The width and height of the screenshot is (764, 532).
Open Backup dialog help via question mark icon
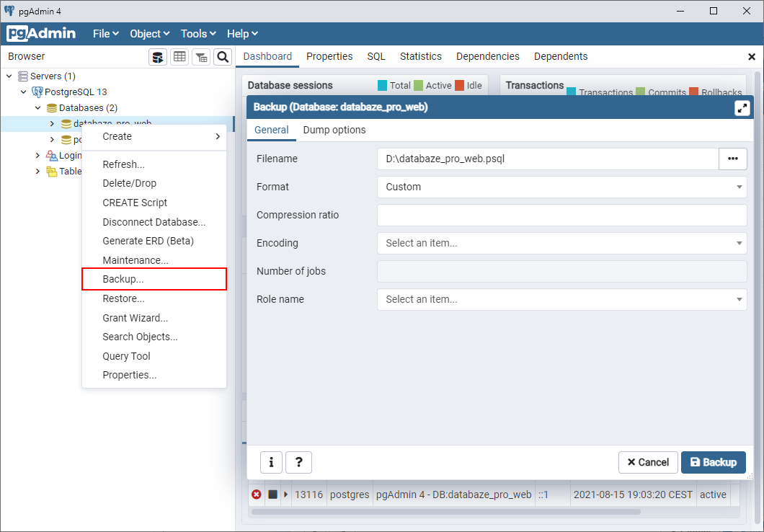[298, 462]
